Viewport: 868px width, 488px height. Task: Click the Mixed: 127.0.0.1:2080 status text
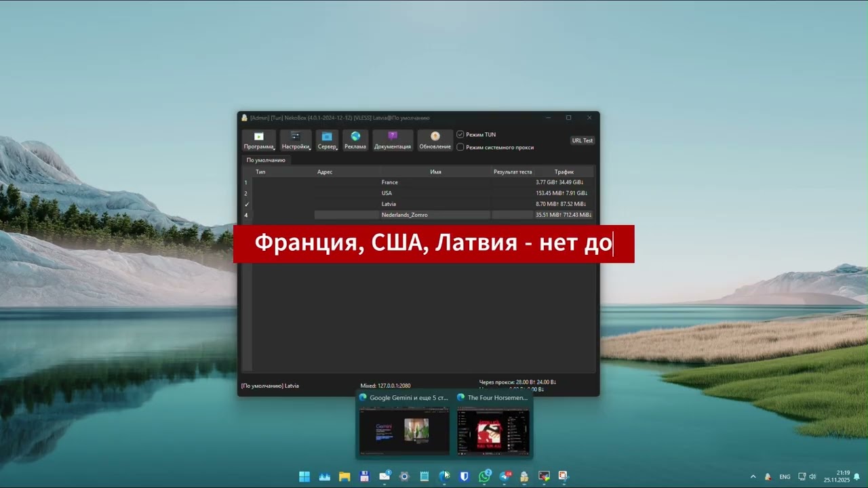pyautogui.click(x=385, y=386)
